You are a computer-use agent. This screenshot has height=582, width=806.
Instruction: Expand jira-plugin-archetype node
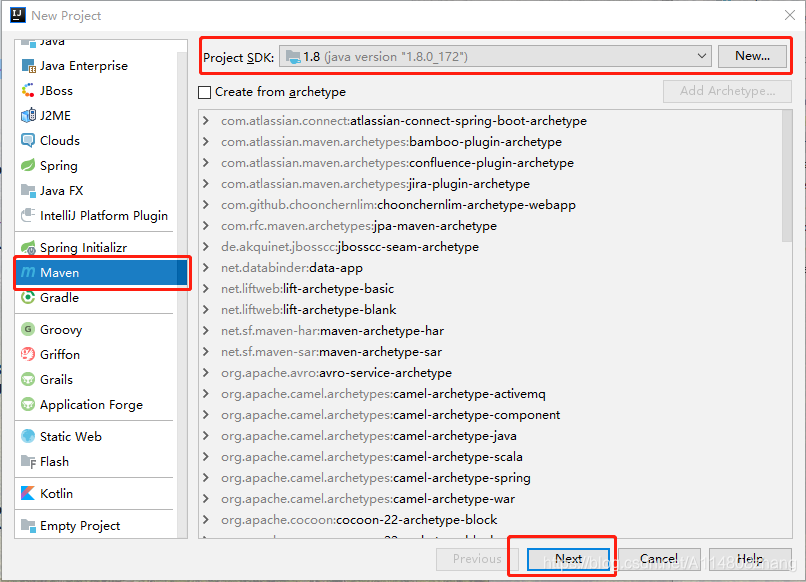[206, 184]
